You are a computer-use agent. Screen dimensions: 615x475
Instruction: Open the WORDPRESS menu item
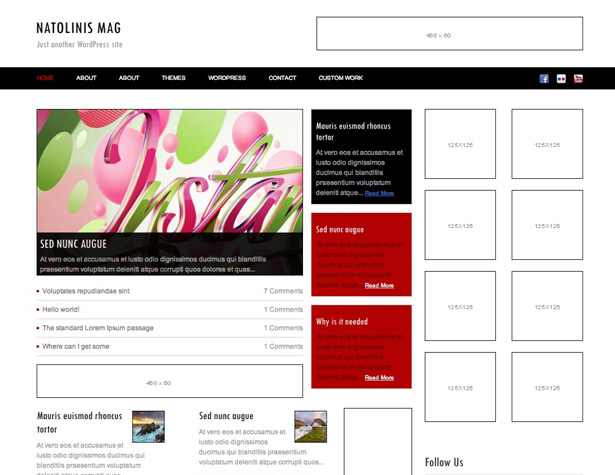[x=227, y=78]
